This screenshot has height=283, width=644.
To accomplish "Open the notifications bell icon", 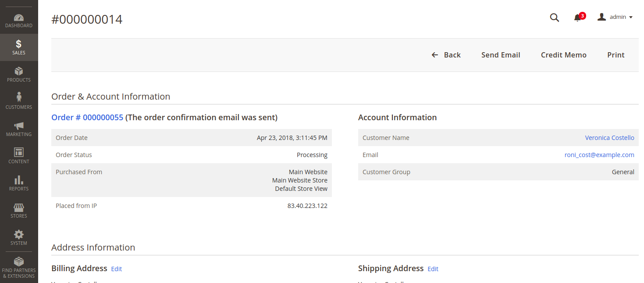I will tap(578, 18).
